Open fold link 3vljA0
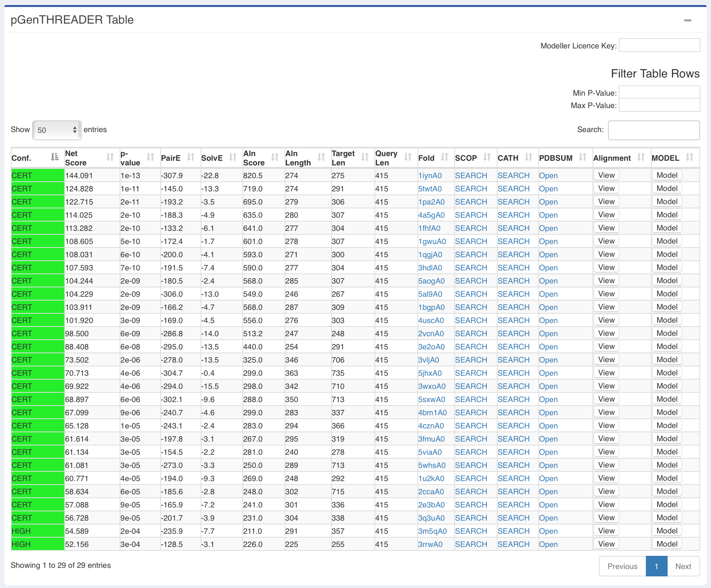 pyautogui.click(x=429, y=360)
